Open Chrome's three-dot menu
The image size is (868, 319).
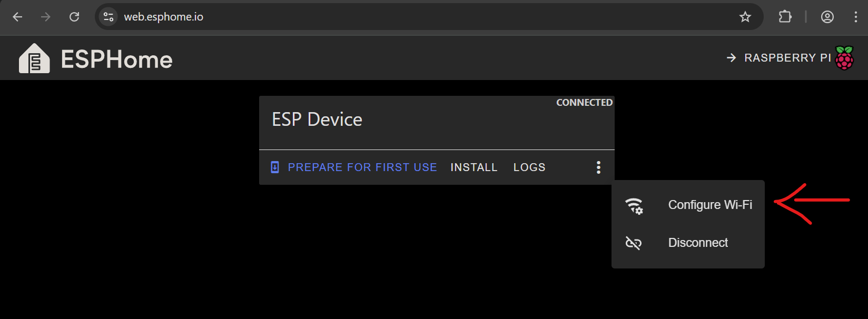855,17
